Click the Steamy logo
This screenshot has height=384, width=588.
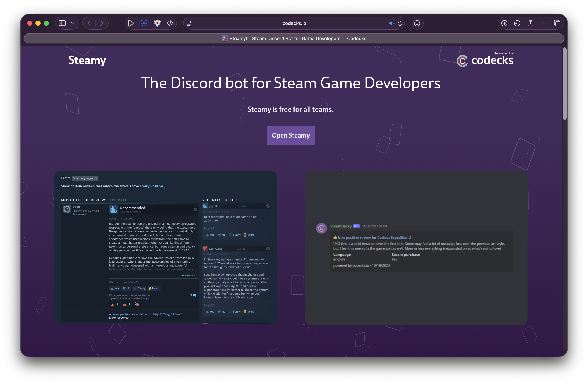click(87, 60)
